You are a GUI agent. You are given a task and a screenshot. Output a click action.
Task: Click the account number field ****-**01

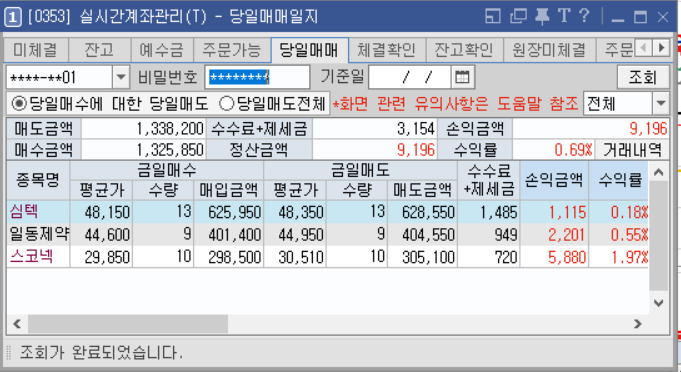pyautogui.click(x=60, y=78)
